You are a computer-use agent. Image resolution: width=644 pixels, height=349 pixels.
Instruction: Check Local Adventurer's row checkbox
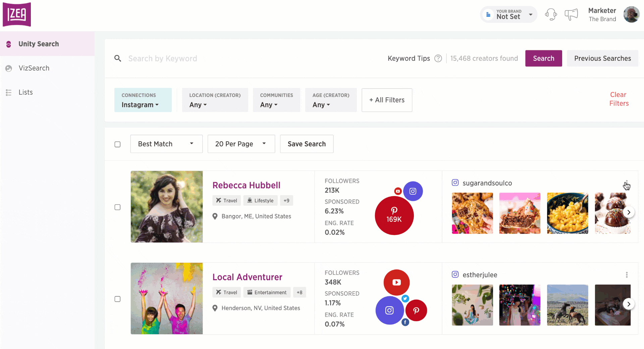(x=117, y=299)
